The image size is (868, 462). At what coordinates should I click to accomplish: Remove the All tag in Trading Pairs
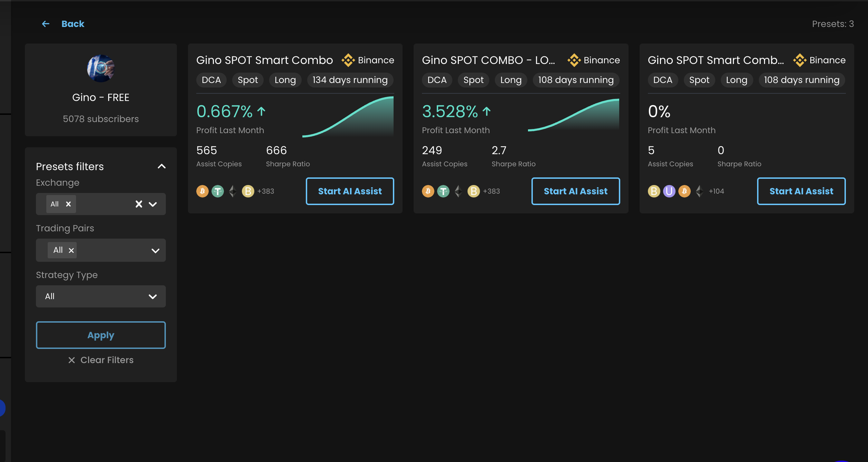point(71,250)
